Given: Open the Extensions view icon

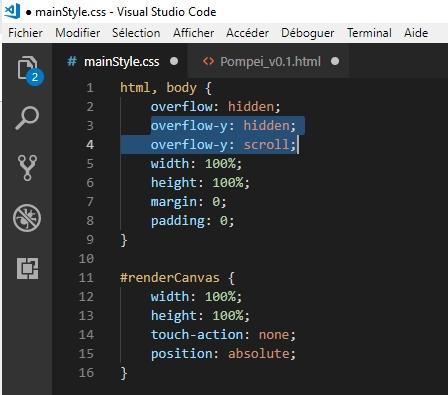Looking at the screenshot, I should 27,268.
